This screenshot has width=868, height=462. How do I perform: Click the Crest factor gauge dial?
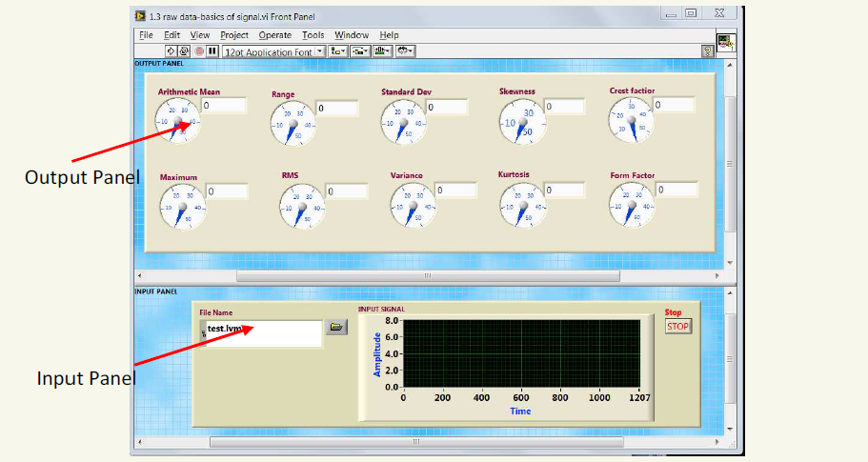[631, 120]
